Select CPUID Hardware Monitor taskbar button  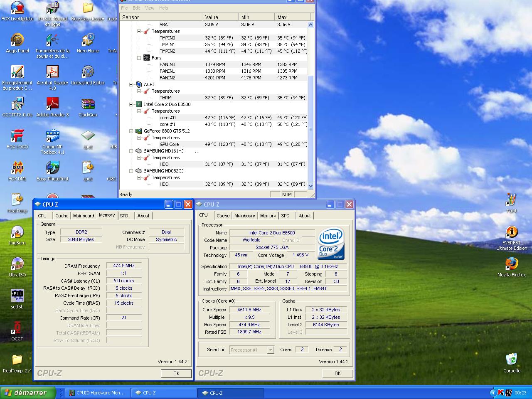pos(97,393)
